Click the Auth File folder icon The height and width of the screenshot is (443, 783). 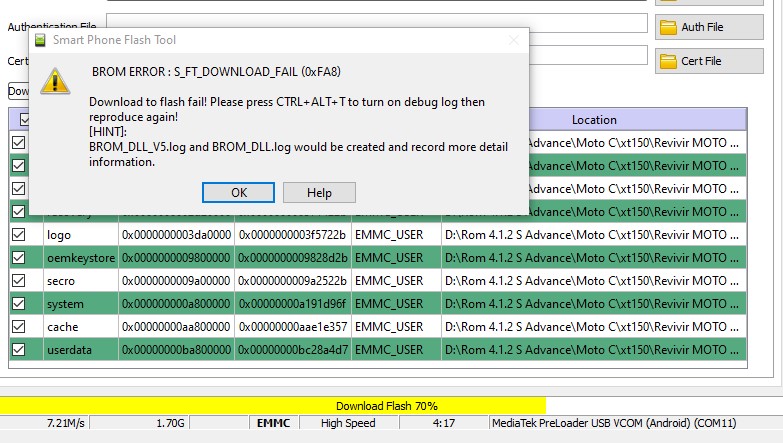tap(668, 27)
